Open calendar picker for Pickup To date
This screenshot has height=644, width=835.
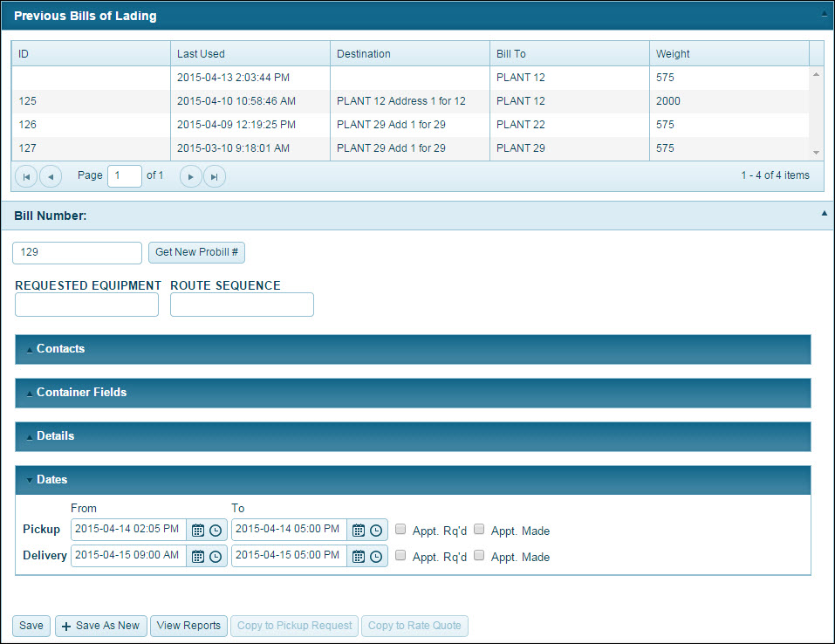click(x=359, y=530)
